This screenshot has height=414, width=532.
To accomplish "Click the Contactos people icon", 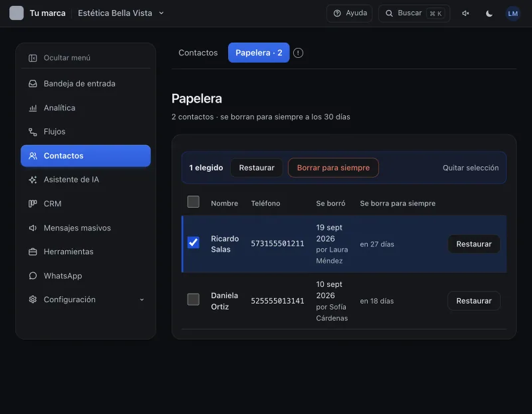I will tap(33, 156).
